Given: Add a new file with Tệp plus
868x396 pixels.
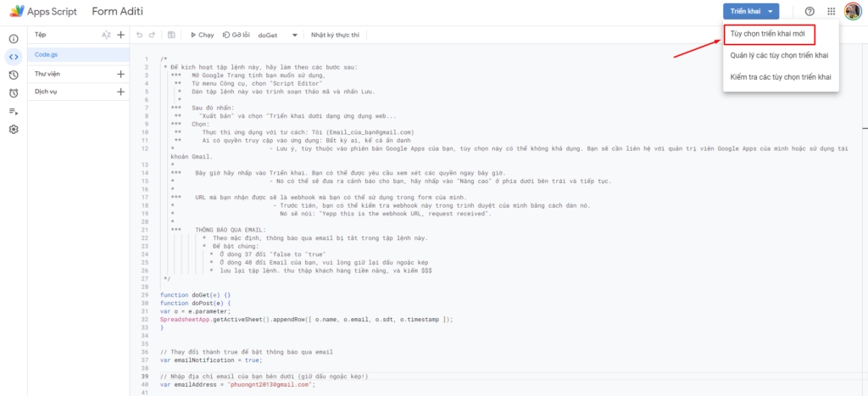Looking at the screenshot, I should [x=120, y=35].
